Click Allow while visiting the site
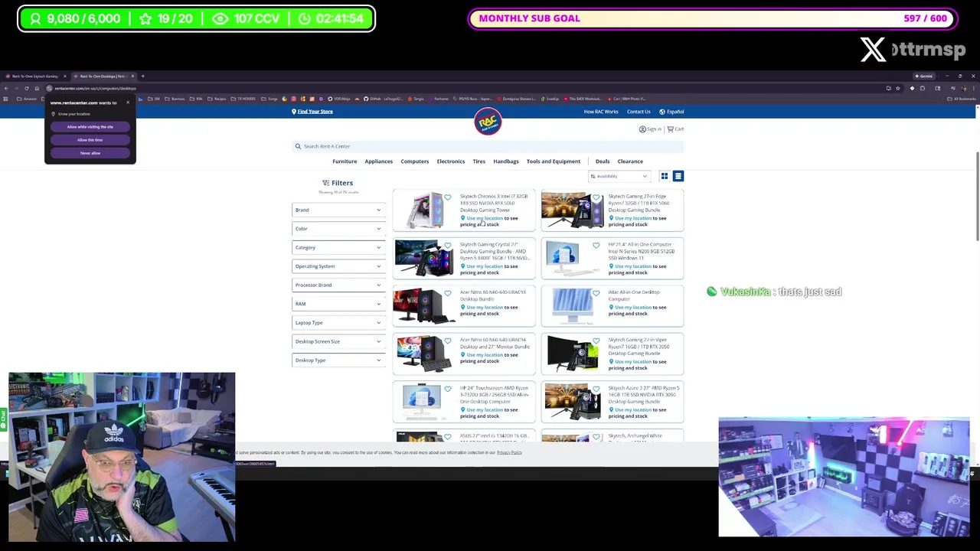The height and width of the screenshot is (551, 980). (x=90, y=127)
